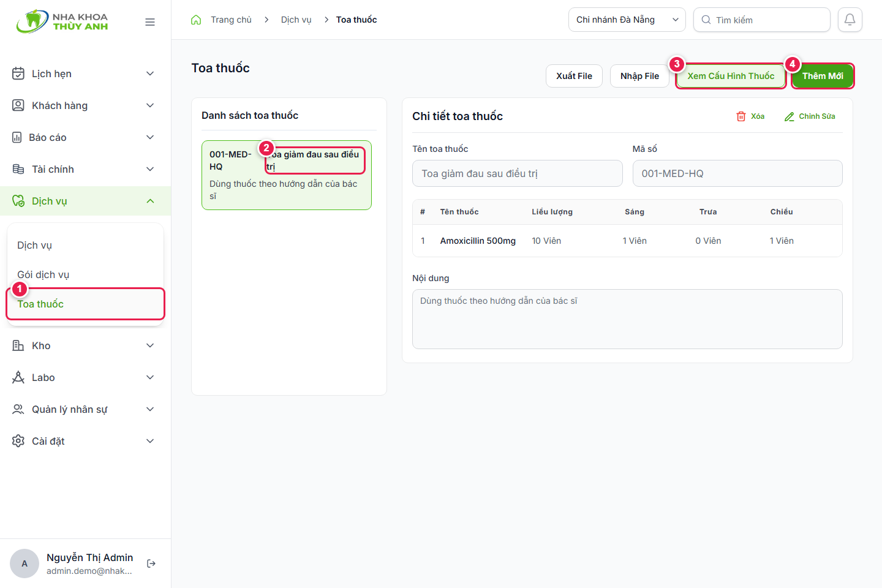Click the Nha Khoa Thùy Anh logo

pos(62,21)
